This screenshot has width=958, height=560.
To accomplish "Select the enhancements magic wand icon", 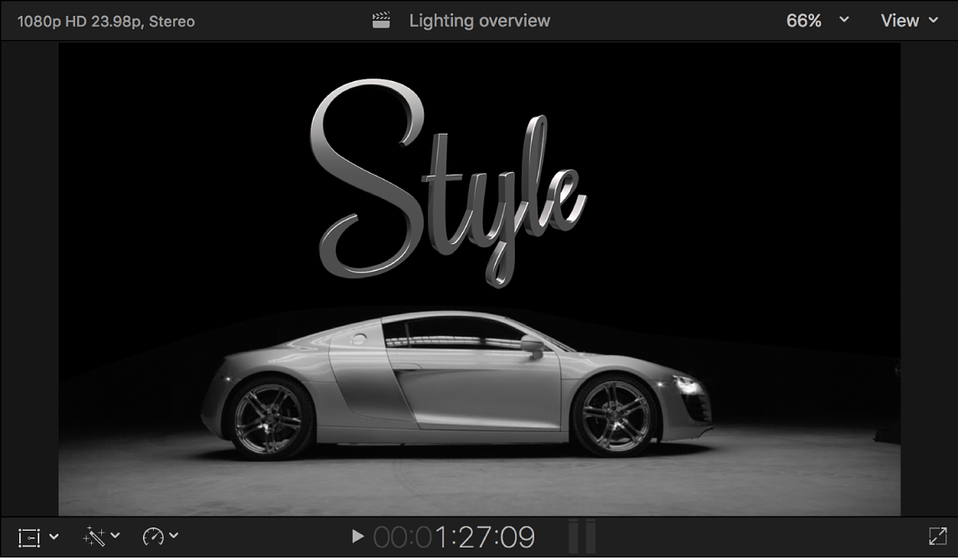I will [x=94, y=537].
